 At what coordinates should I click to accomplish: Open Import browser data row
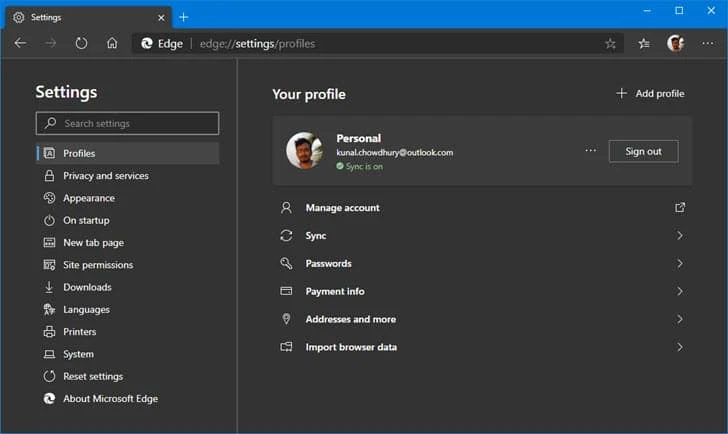click(x=482, y=347)
